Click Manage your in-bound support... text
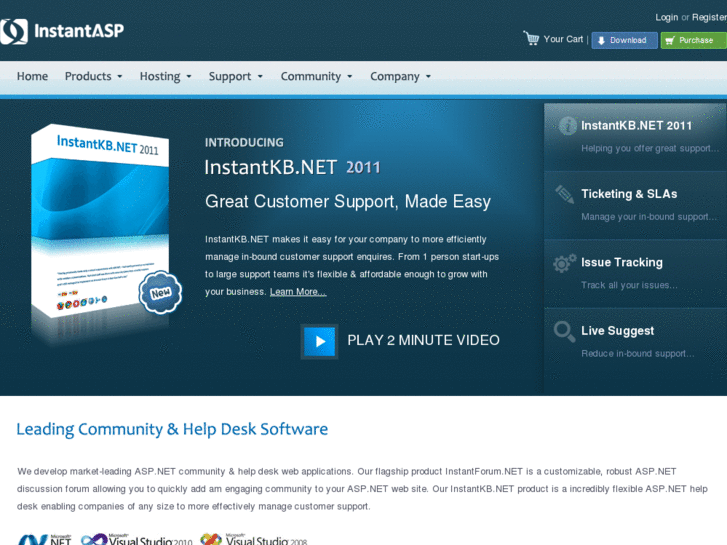Screen dimensions: 727x545 coord(649,217)
